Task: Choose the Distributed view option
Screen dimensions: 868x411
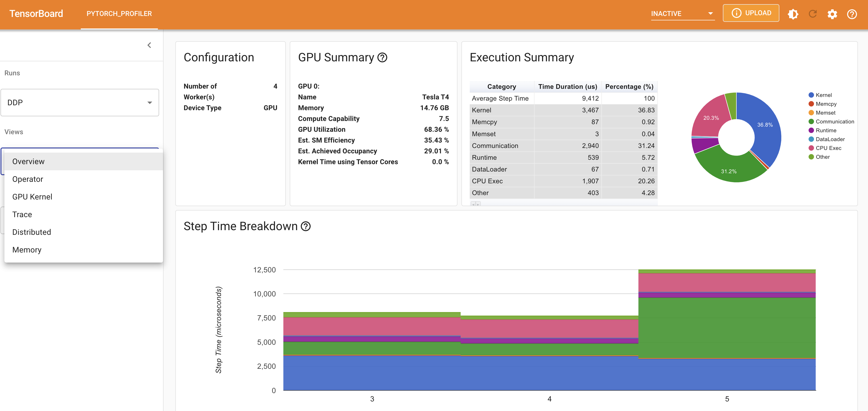Action: tap(31, 232)
